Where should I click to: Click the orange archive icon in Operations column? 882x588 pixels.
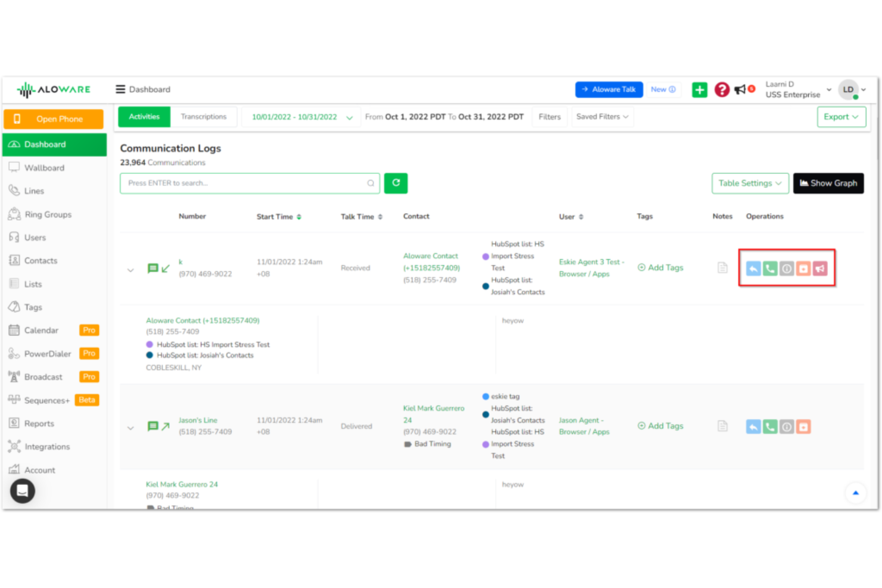coord(803,269)
